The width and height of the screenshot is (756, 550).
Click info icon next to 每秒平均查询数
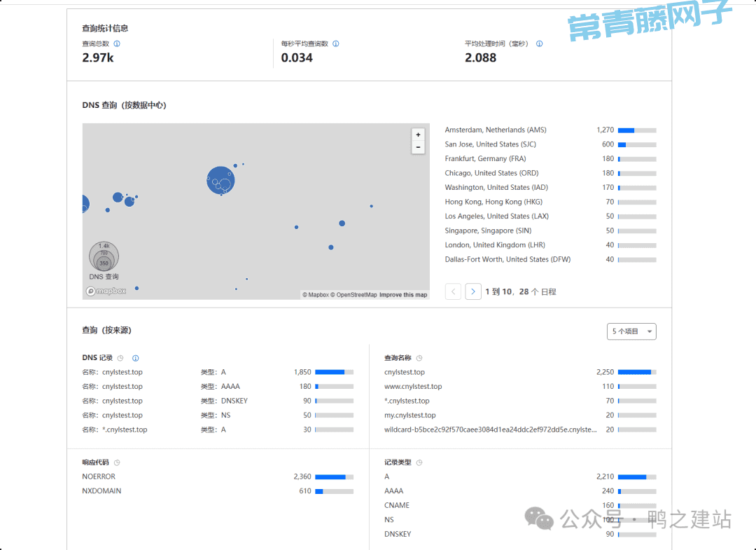(x=336, y=44)
